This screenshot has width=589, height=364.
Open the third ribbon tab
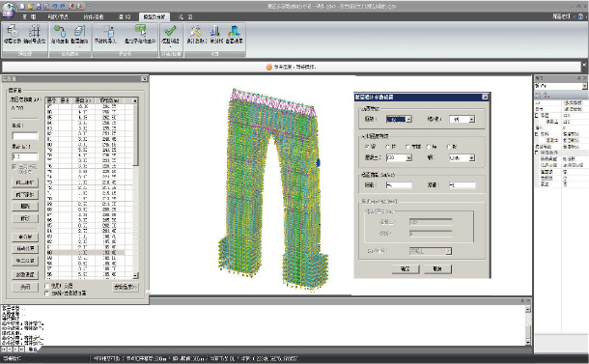(x=94, y=17)
